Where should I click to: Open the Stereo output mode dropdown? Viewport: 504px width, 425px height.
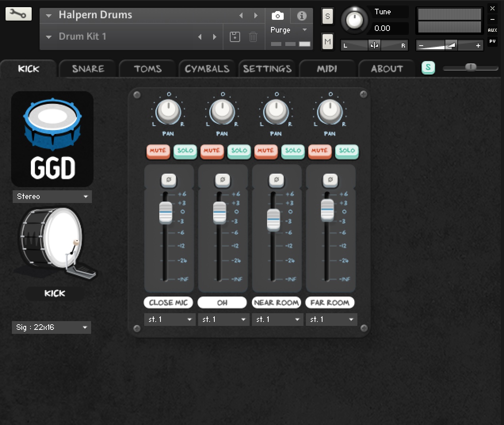click(52, 197)
